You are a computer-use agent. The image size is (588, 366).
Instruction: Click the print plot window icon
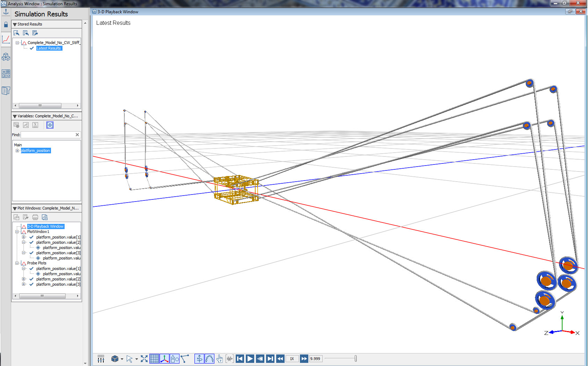[35, 217]
